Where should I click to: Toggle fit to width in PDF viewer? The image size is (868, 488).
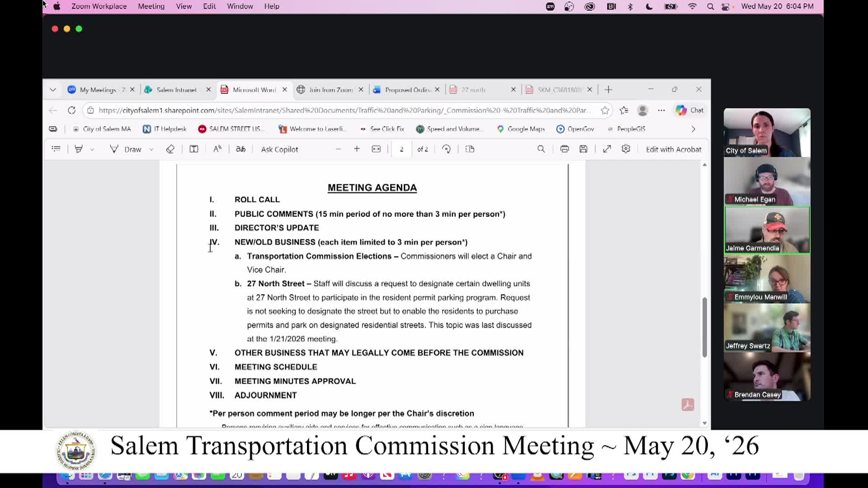coord(376,149)
